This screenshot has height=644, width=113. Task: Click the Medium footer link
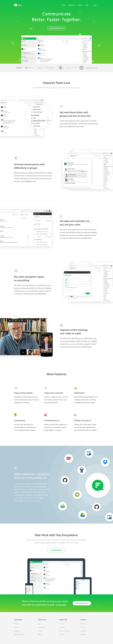83,634
